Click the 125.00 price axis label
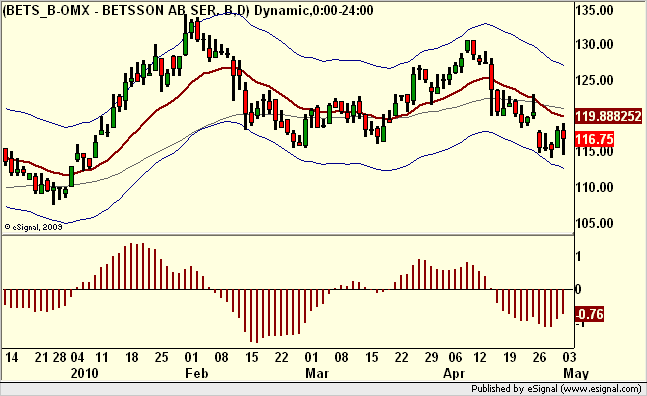This screenshot has width=647, height=396. pyautogui.click(x=594, y=80)
